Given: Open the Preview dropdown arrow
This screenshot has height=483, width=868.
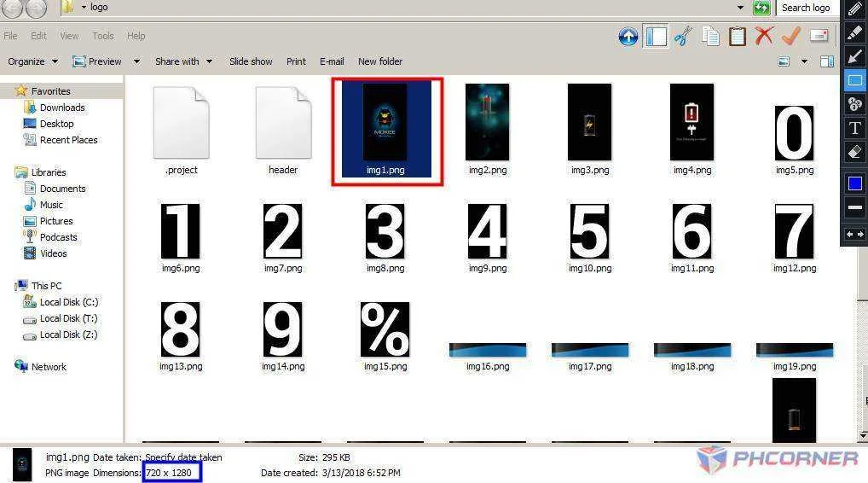Looking at the screenshot, I should [x=136, y=61].
